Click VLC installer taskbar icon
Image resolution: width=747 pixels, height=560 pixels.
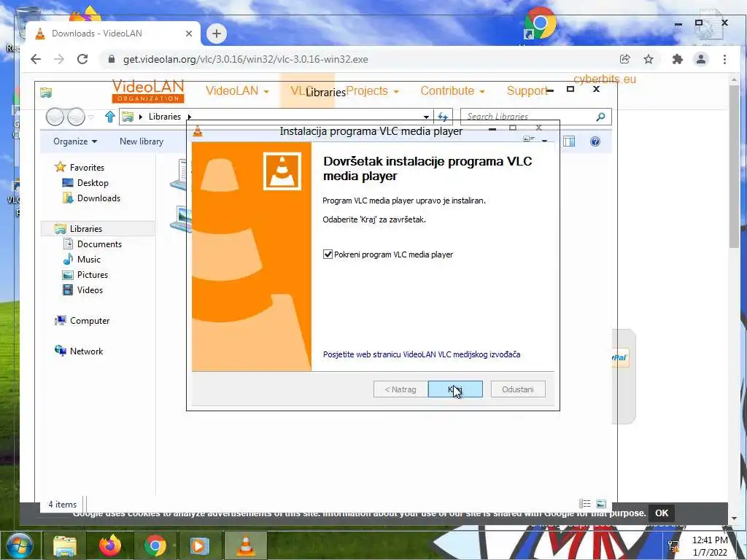pyautogui.click(x=245, y=545)
